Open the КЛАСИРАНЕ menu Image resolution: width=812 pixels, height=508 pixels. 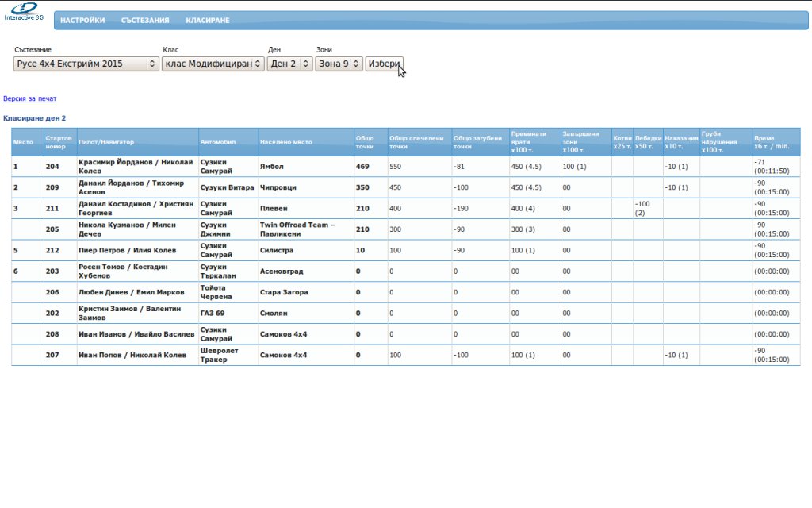pyautogui.click(x=208, y=21)
